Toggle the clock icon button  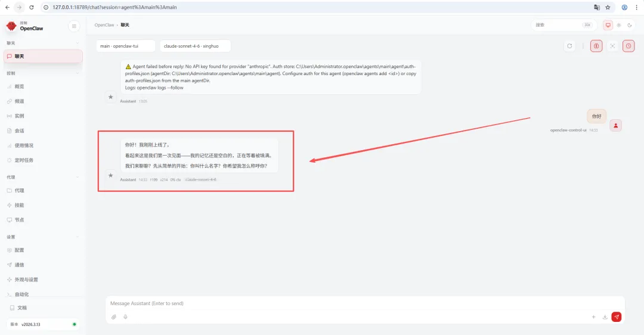click(628, 46)
